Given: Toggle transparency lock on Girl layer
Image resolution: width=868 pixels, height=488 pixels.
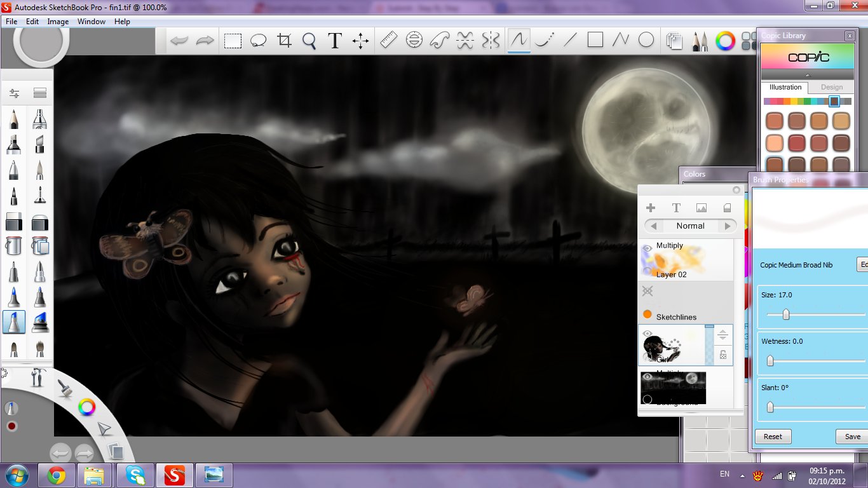Looking at the screenshot, I should point(723,356).
